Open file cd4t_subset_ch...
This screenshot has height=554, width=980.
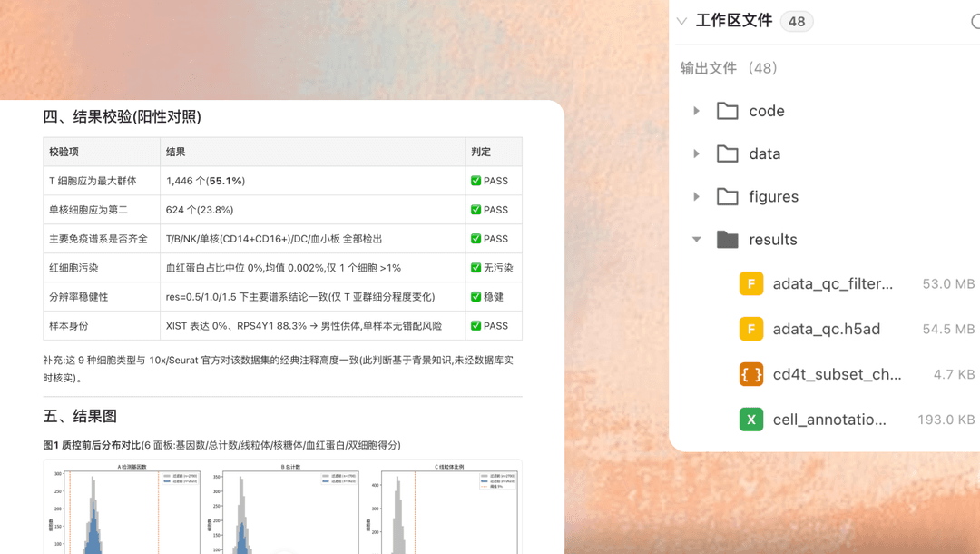837,374
